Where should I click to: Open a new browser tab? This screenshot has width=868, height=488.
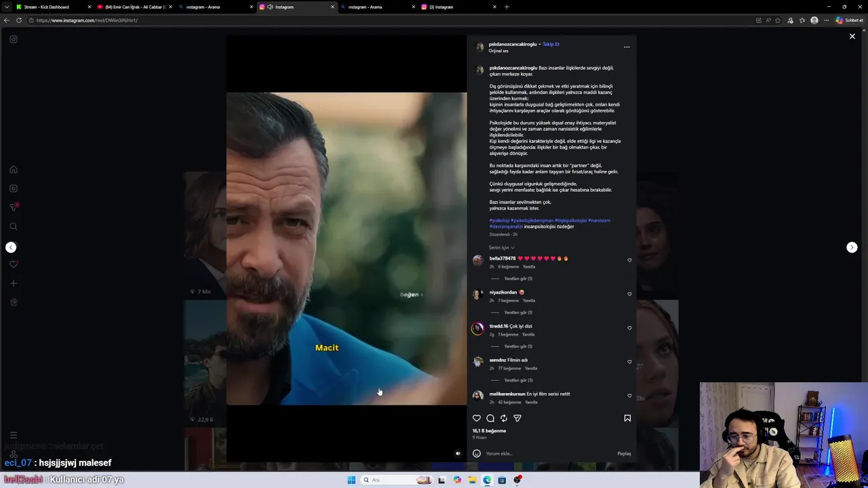coord(507,7)
